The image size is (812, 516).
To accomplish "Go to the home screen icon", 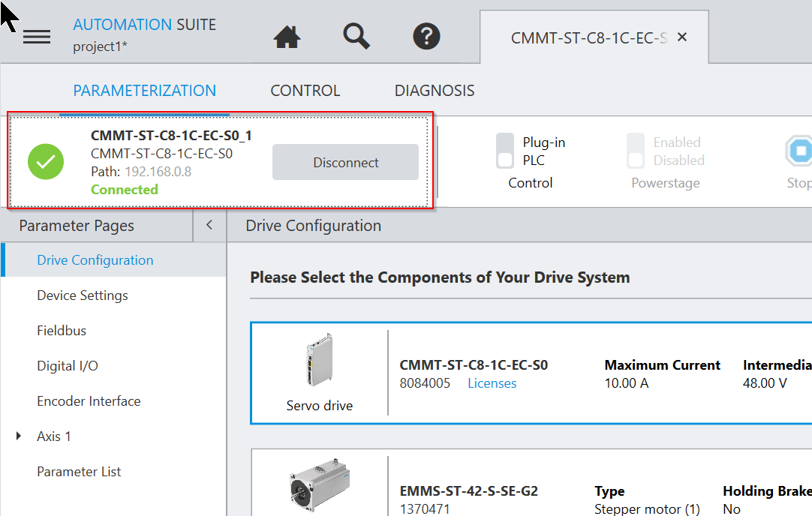I will [287, 37].
